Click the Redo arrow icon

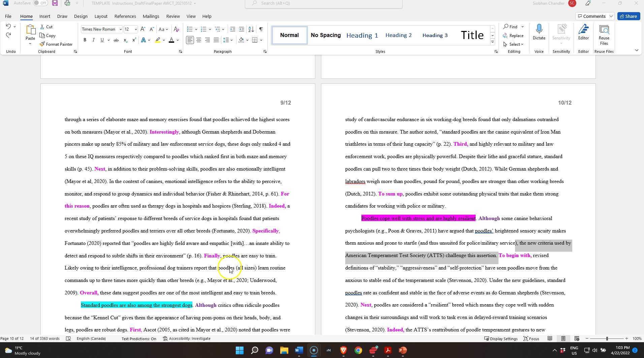click(8, 35)
